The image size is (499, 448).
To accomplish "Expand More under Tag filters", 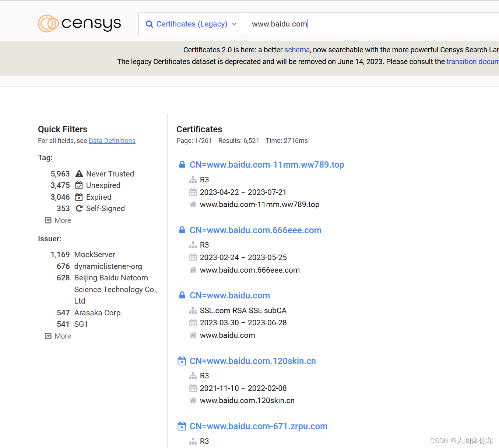I will 58,220.
